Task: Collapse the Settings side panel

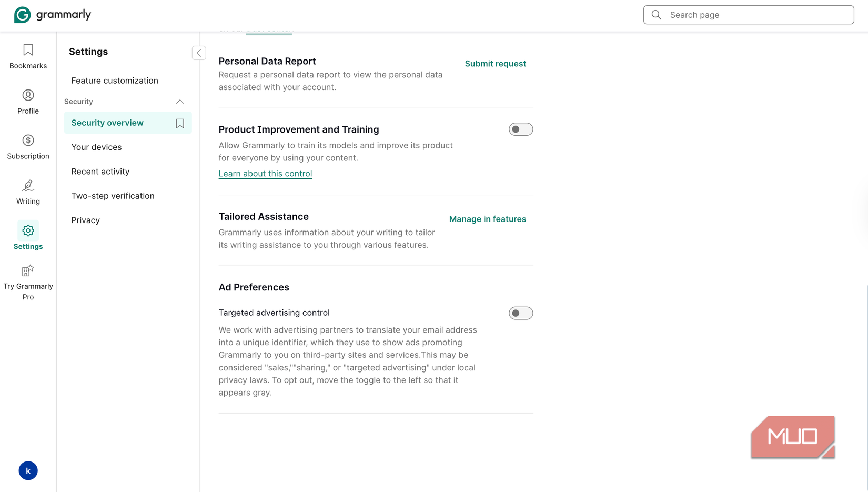Action: click(x=199, y=53)
